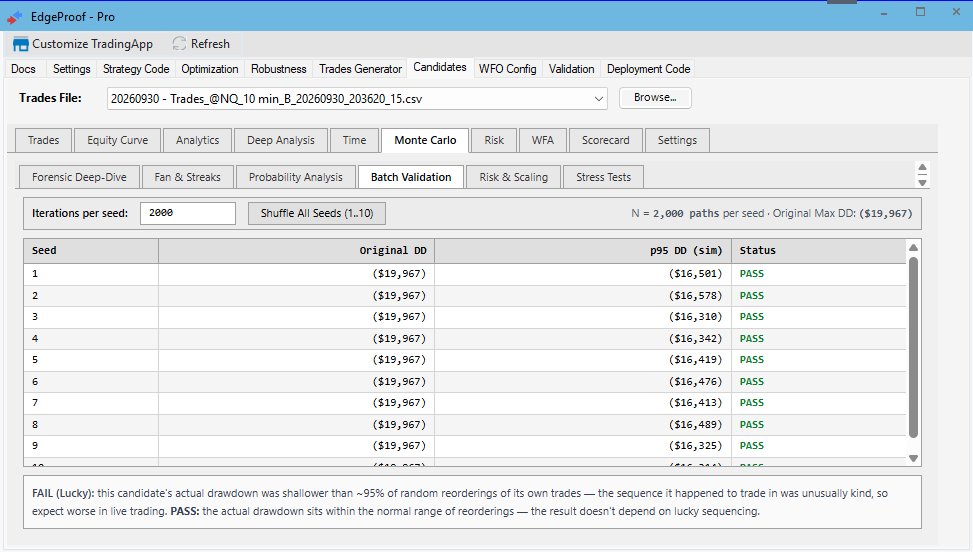This screenshot has height=552, width=973.
Task: Click the Original Max DD summary text
Action: click(843, 213)
